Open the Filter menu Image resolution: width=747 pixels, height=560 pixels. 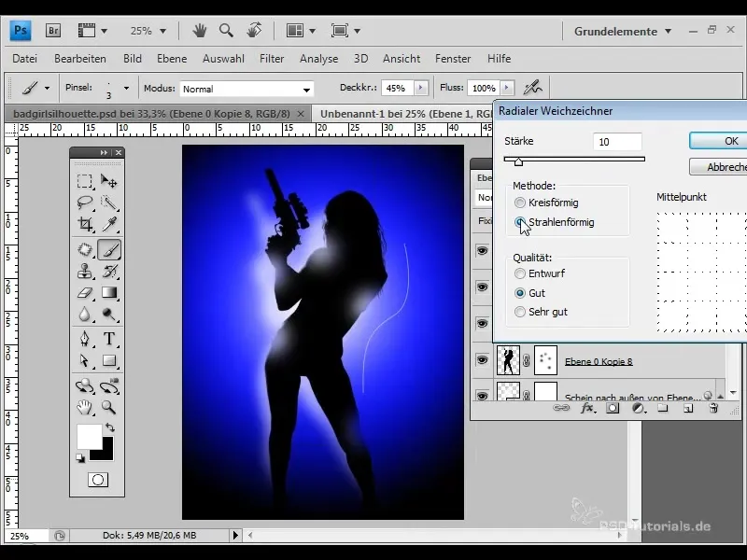[272, 59]
